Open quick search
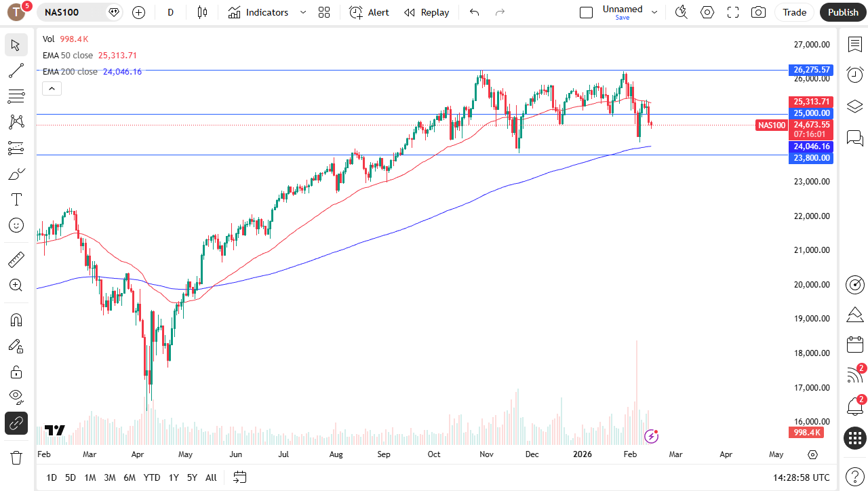 (x=682, y=12)
